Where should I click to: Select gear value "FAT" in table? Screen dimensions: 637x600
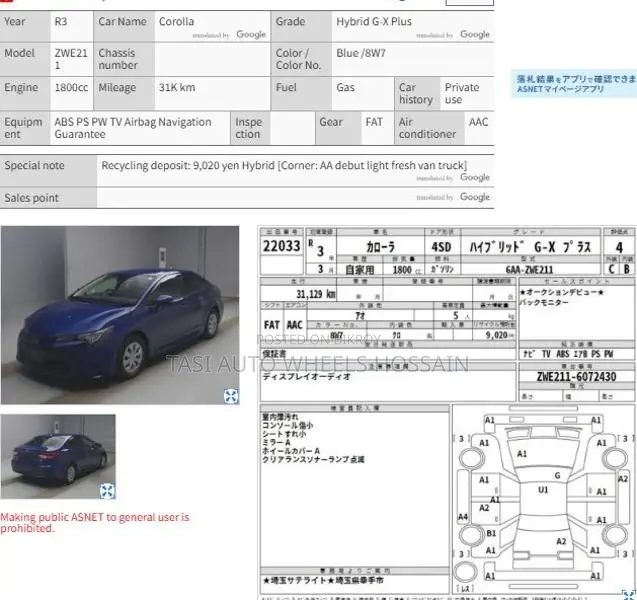(x=374, y=122)
